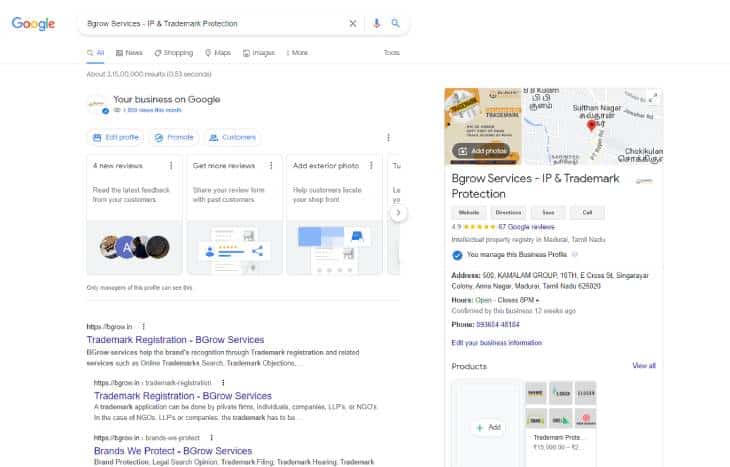Open the Get more reviews card
The height and width of the screenshot is (467, 730).
click(x=235, y=215)
